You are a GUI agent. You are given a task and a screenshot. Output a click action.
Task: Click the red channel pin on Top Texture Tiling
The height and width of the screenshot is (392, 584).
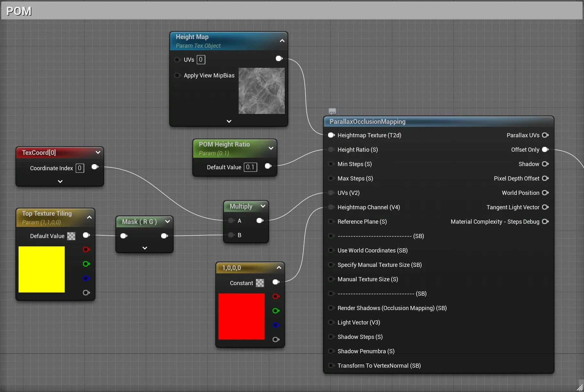pyautogui.click(x=86, y=249)
